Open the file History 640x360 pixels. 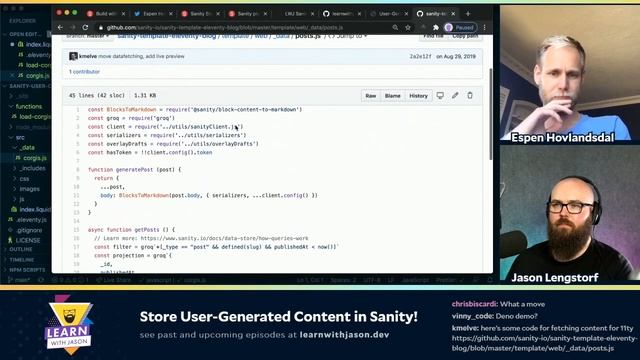pos(418,96)
